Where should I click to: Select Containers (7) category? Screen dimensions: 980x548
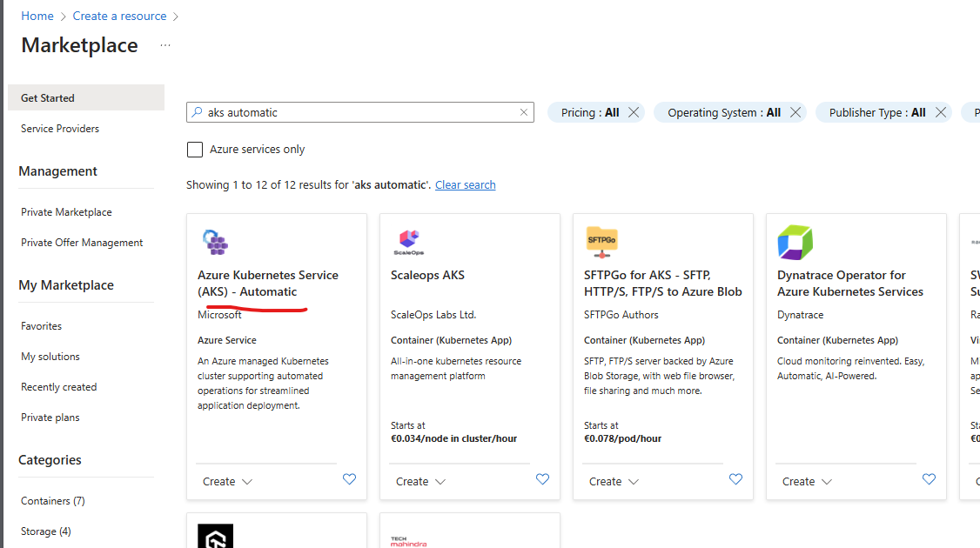click(52, 501)
